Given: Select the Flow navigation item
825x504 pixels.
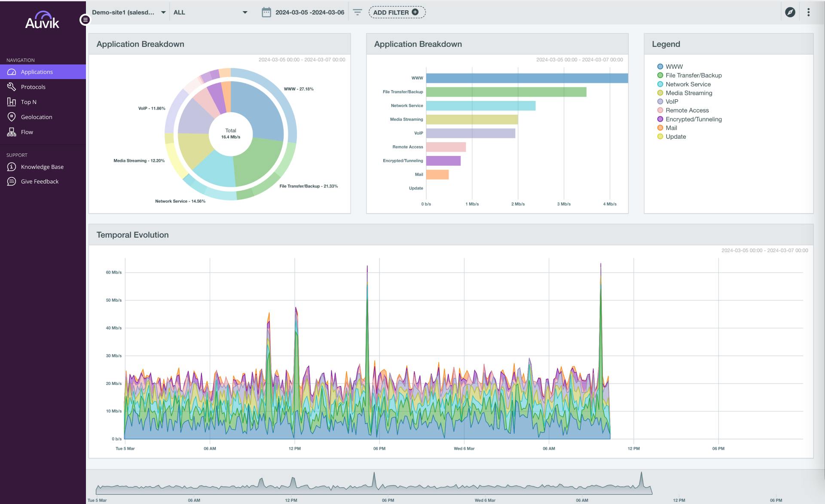Looking at the screenshot, I should click(43, 132).
